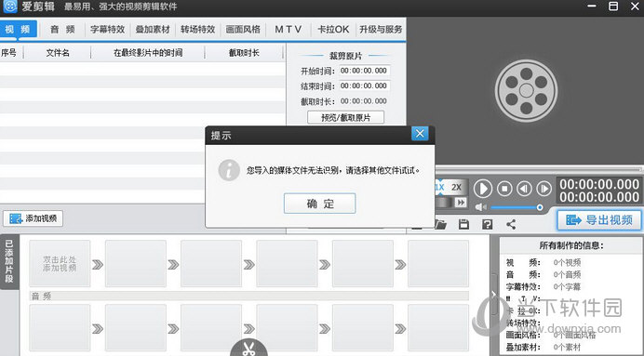Close the 提示 dialog with its X
The width and height of the screenshot is (644, 356).
pos(420,133)
